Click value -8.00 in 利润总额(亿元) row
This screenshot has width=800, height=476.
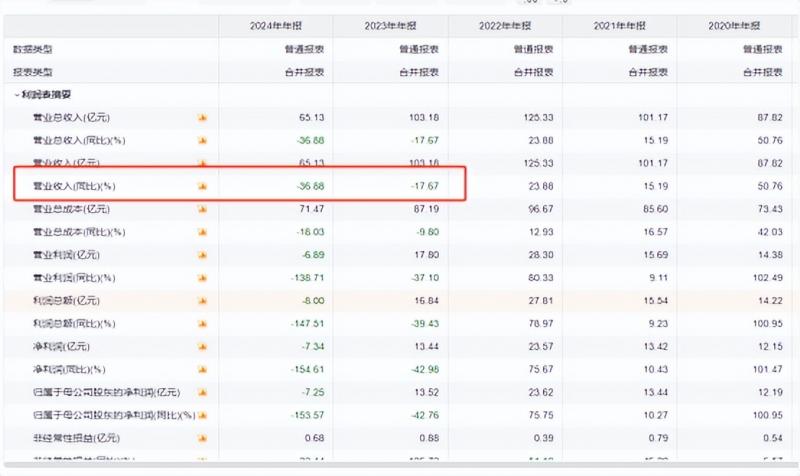tap(313, 301)
